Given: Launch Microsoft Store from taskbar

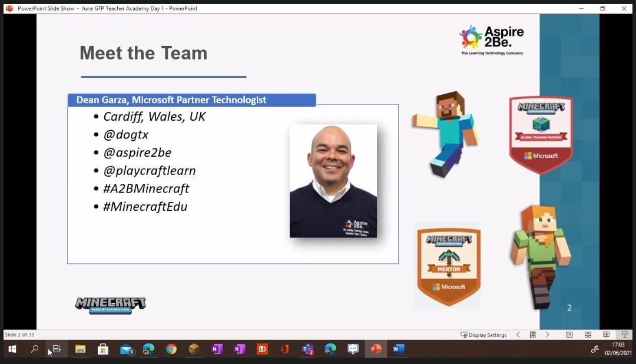Looking at the screenshot, I should coord(103,349).
